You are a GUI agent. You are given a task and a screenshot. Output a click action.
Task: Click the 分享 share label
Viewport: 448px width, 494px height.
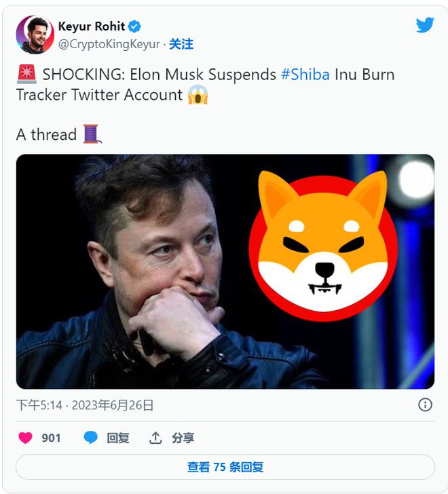[x=183, y=438]
